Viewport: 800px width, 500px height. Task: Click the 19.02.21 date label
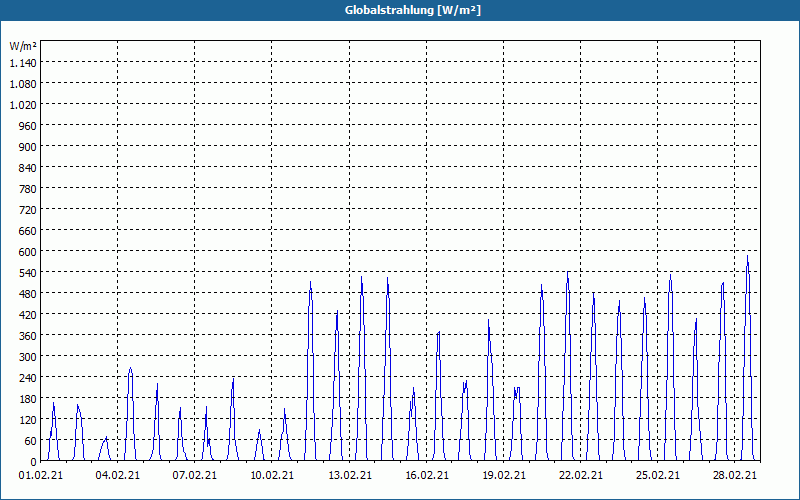click(x=504, y=476)
